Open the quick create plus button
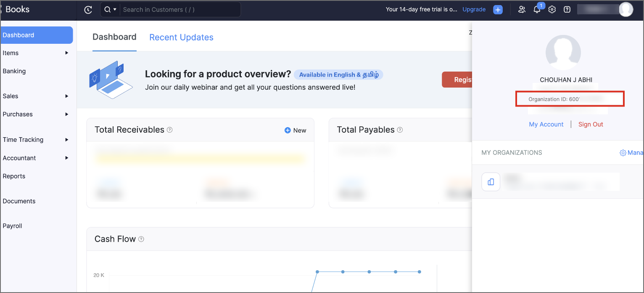 click(498, 10)
